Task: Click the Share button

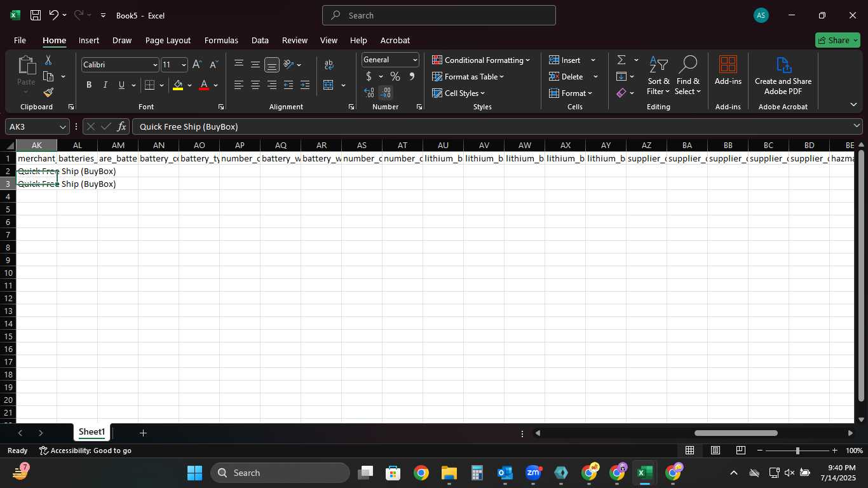Action: (x=837, y=40)
